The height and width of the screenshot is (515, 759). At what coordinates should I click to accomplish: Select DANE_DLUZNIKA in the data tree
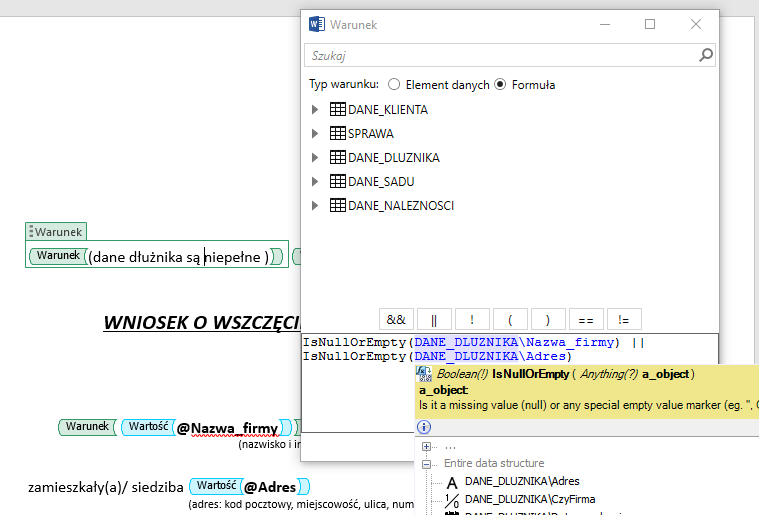tap(394, 158)
